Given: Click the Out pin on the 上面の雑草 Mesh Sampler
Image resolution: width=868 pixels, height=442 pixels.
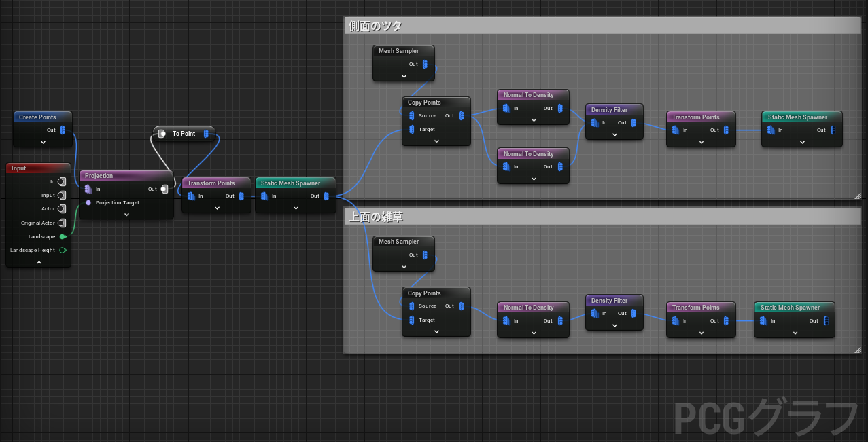Looking at the screenshot, I should [424, 255].
